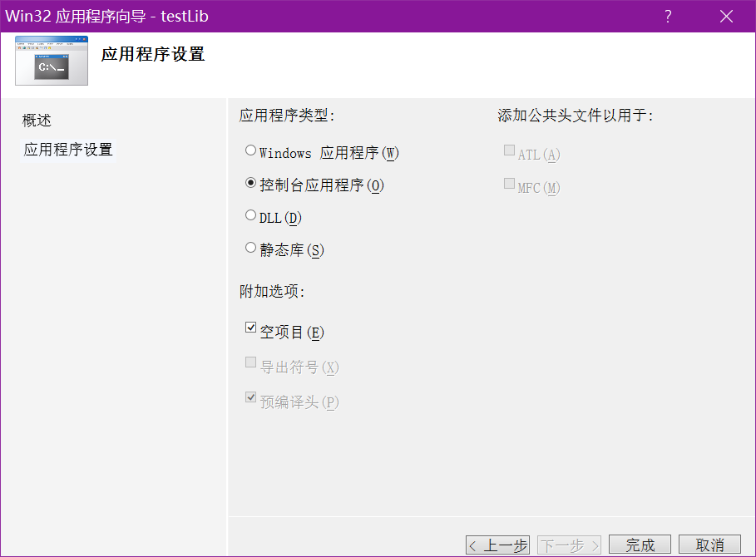
Task: Select 控制台应用程序 application type
Action: click(250, 183)
